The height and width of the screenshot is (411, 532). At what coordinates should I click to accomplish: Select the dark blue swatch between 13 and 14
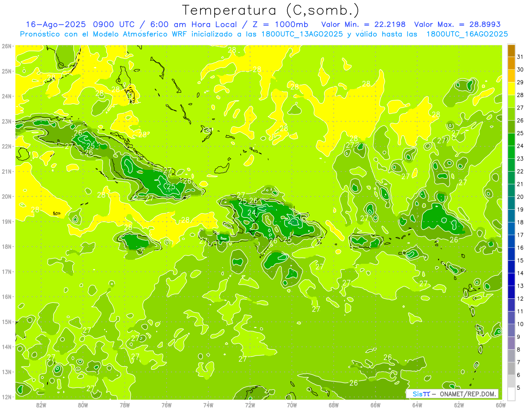click(x=512, y=279)
